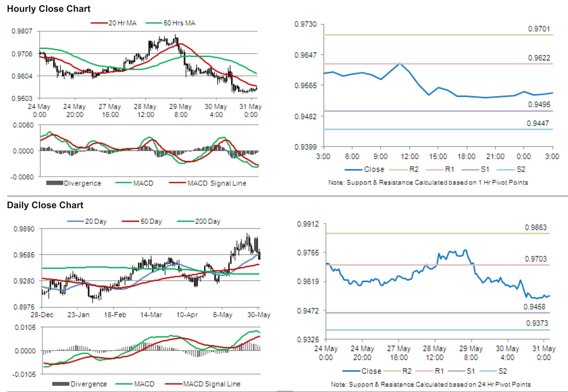Click "MACD Signal Line" legend in hourly chart
568x392 pixels.
pos(207,183)
